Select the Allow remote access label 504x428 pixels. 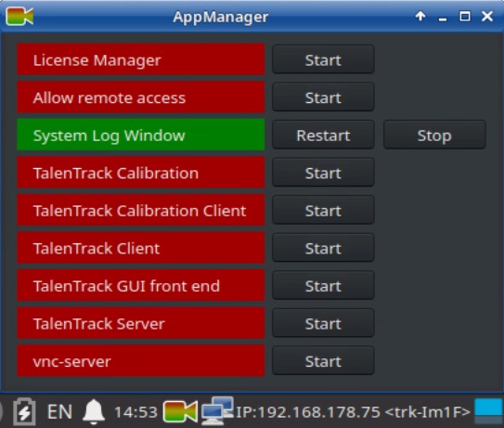click(141, 97)
